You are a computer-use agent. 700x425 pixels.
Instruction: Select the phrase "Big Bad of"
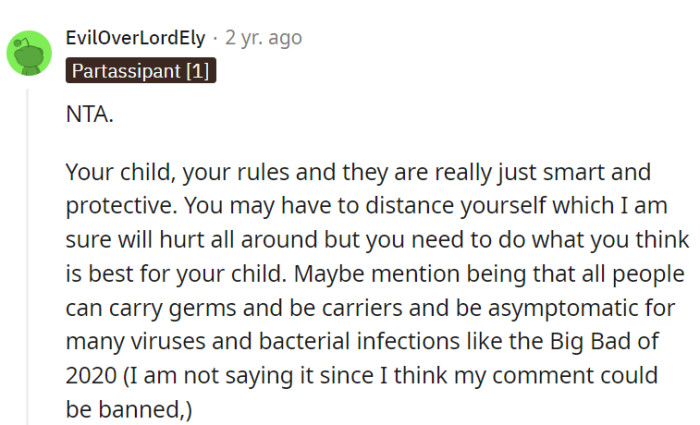click(604, 342)
